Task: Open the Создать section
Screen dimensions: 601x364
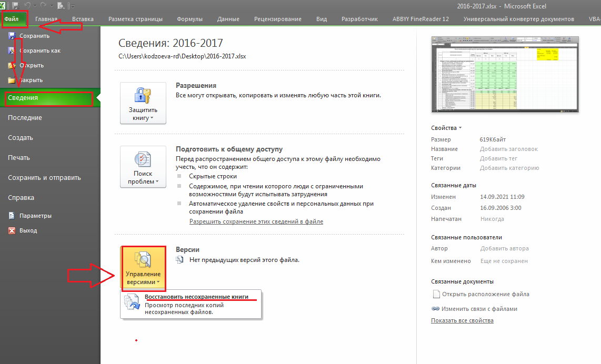Action: (21, 138)
